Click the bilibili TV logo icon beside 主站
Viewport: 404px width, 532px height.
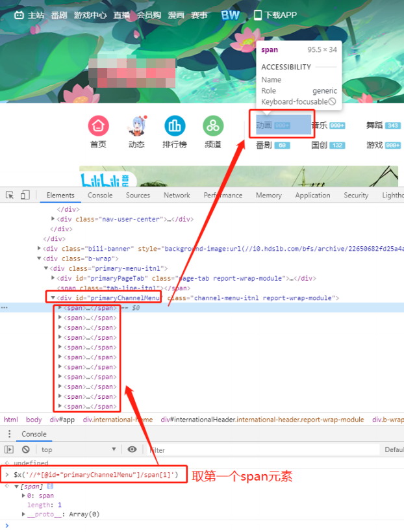19,15
